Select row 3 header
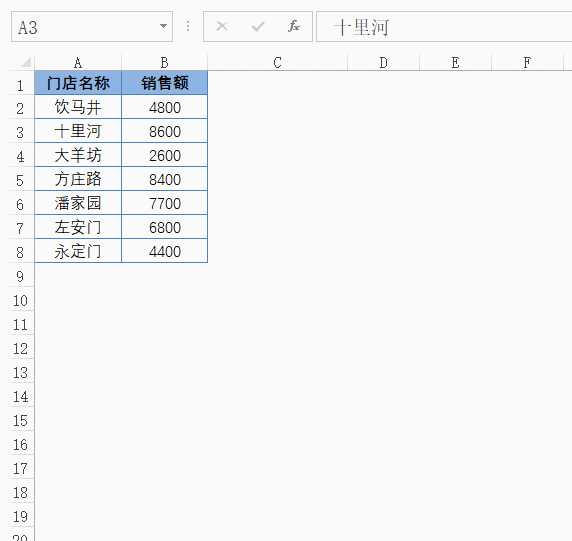572x541 pixels. pyautogui.click(x=20, y=132)
